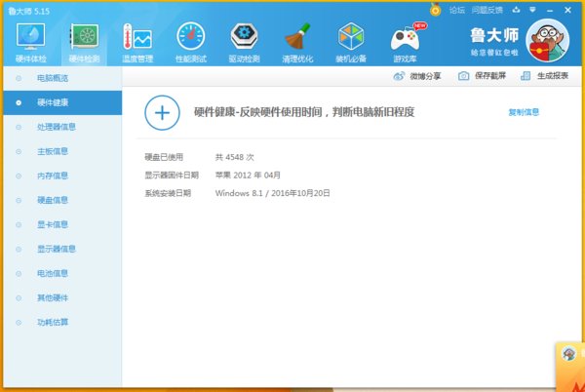Click 保存截屏 save screenshot button
This screenshot has height=392, width=585.
pyautogui.click(x=490, y=76)
